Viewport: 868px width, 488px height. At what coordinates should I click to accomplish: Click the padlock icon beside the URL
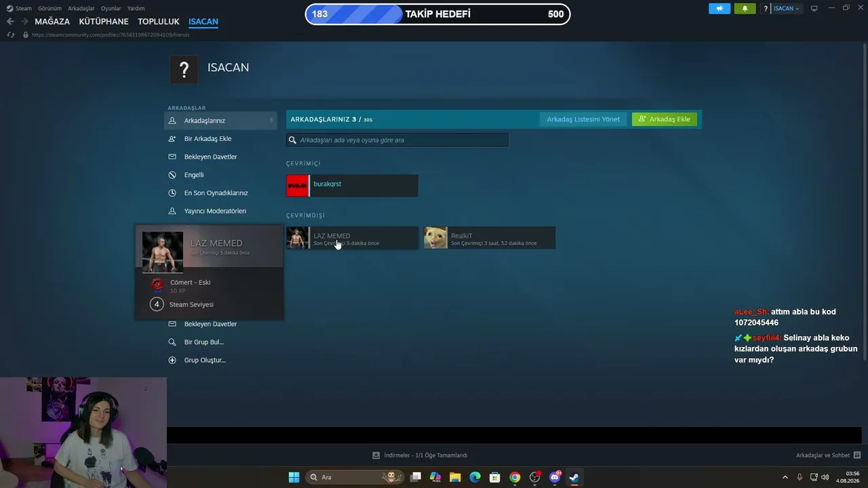pos(26,35)
